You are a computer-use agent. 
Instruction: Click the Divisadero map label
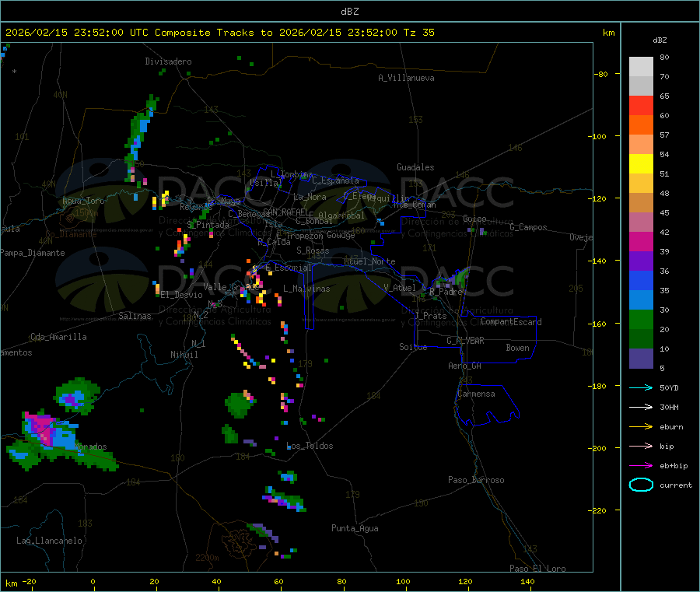tap(168, 61)
